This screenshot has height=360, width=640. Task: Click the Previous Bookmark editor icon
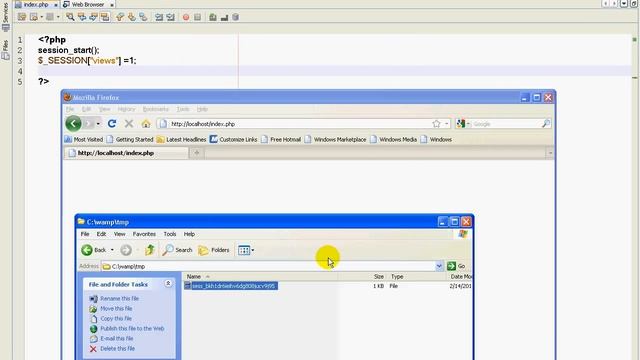coord(120,17)
